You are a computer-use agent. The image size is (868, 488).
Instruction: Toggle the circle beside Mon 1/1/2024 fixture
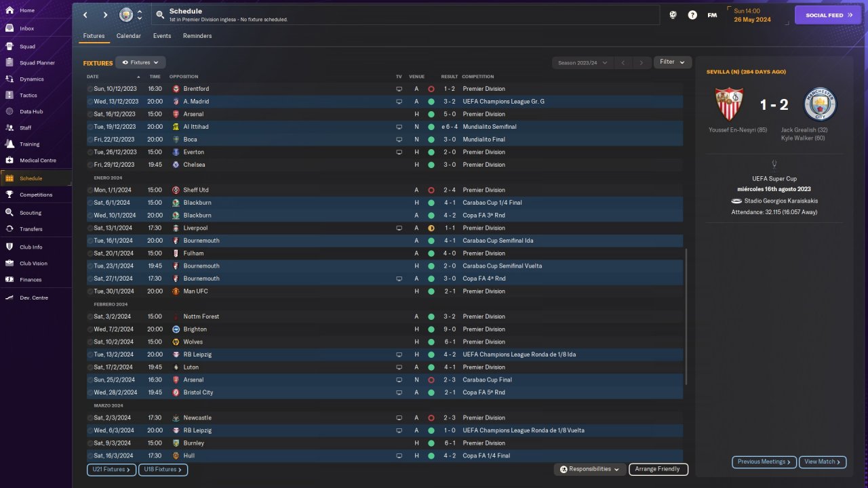[90, 190]
